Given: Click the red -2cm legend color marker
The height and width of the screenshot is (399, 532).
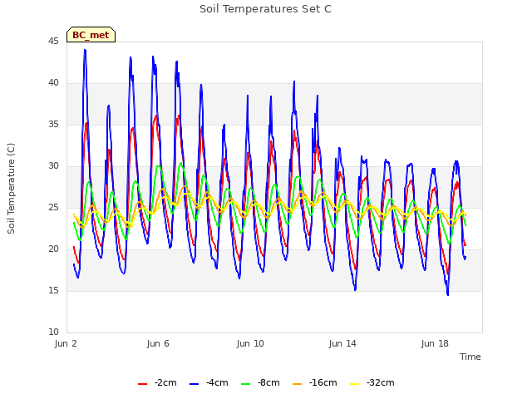Looking at the screenshot, I should click(x=142, y=384).
